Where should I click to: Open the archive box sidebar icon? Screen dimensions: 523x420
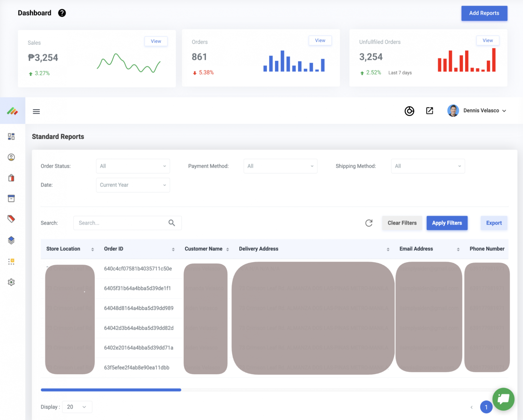click(x=11, y=198)
